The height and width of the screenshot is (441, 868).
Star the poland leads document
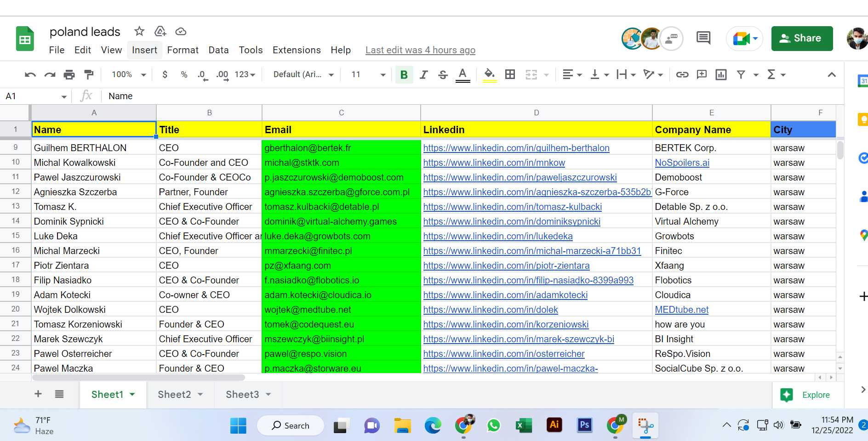(139, 31)
